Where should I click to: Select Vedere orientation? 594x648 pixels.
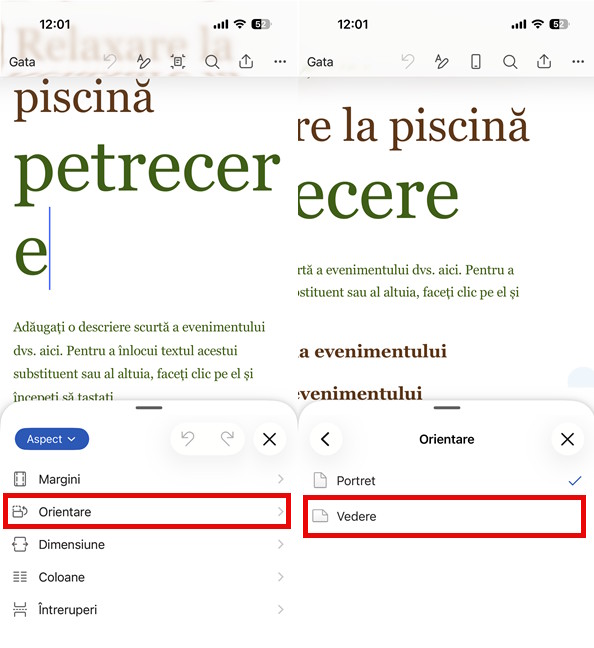pyautogui.click(x=446, y=516)
